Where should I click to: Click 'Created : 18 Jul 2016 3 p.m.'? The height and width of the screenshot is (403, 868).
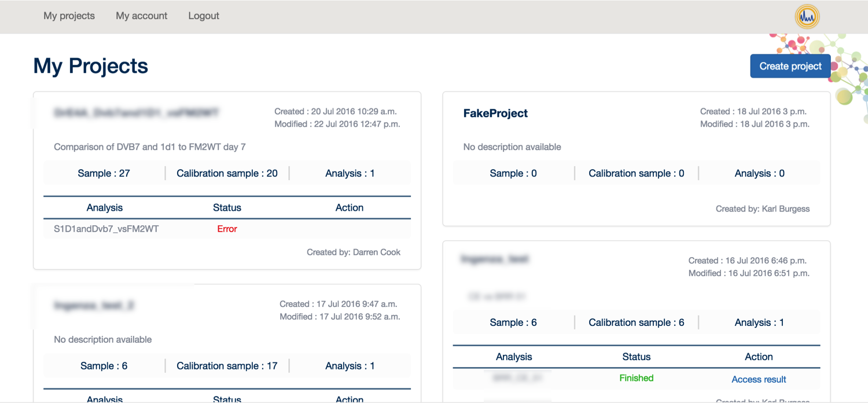point(753,111)
